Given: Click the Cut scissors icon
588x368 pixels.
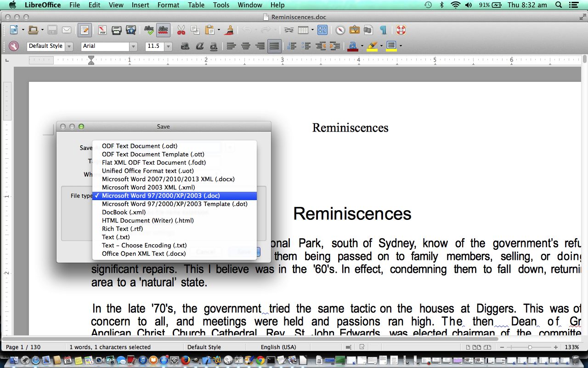Looking at the screenshot, I should [181, 30].
